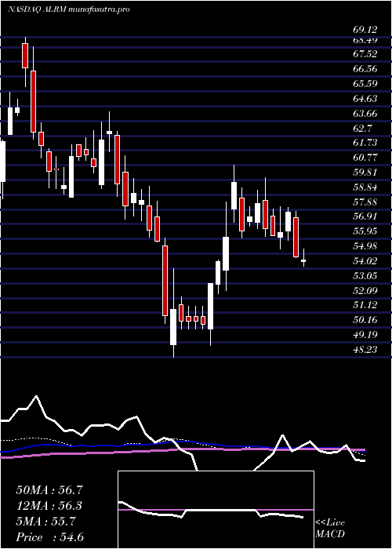Click the <<Live MACD label
Screen dimensions: 392x549
(330, 529)
